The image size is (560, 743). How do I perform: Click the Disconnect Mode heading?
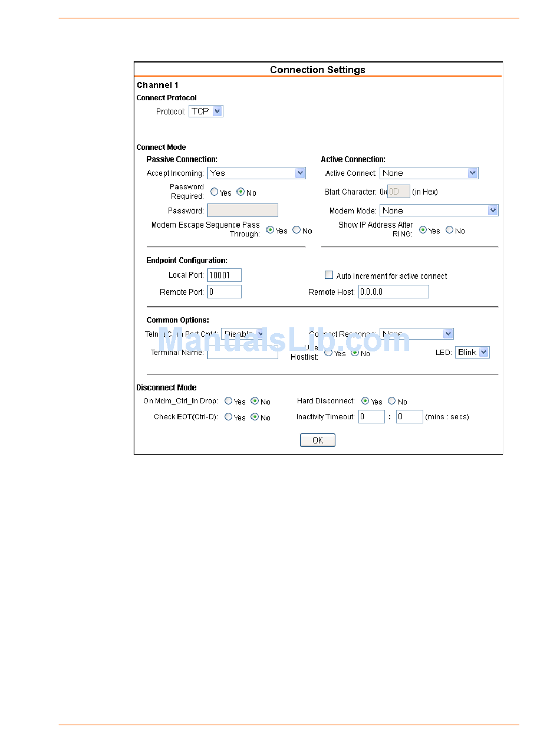(167, 388)
